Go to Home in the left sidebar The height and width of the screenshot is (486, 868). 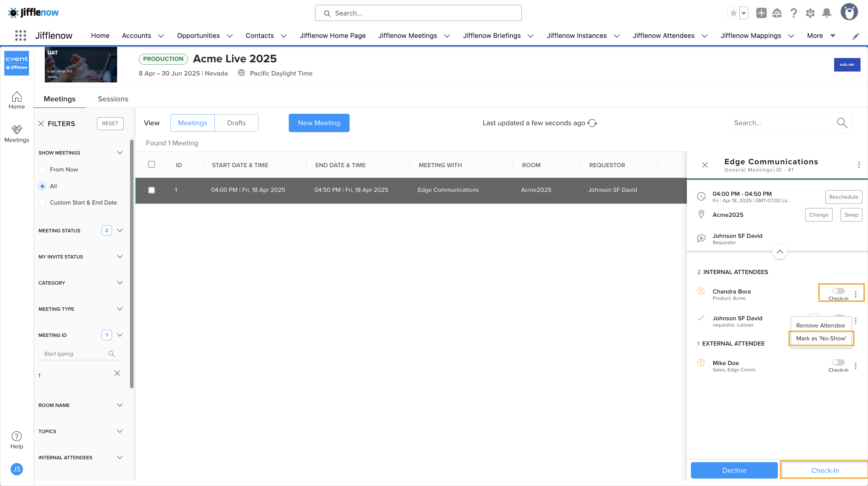[x=17, y=101]
